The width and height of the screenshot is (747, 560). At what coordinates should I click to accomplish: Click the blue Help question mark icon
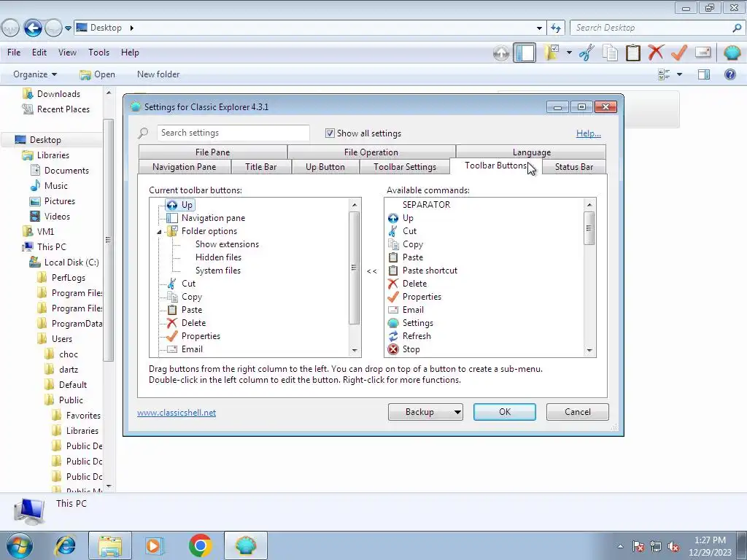pos(729,74)
